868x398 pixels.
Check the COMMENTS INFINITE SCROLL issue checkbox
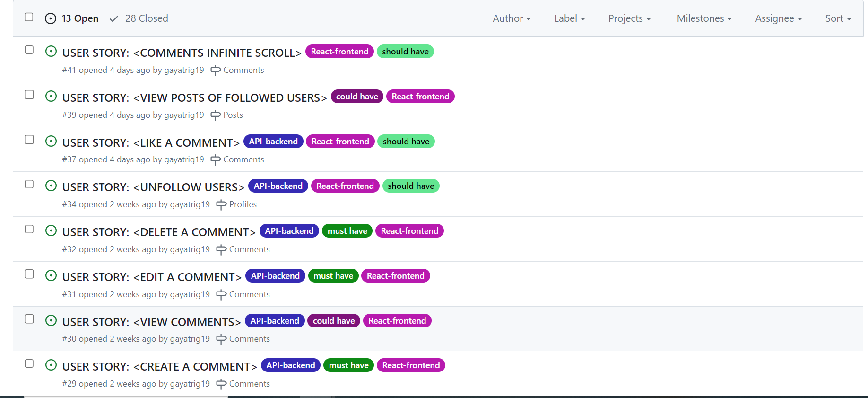click(x=29, y=50)
